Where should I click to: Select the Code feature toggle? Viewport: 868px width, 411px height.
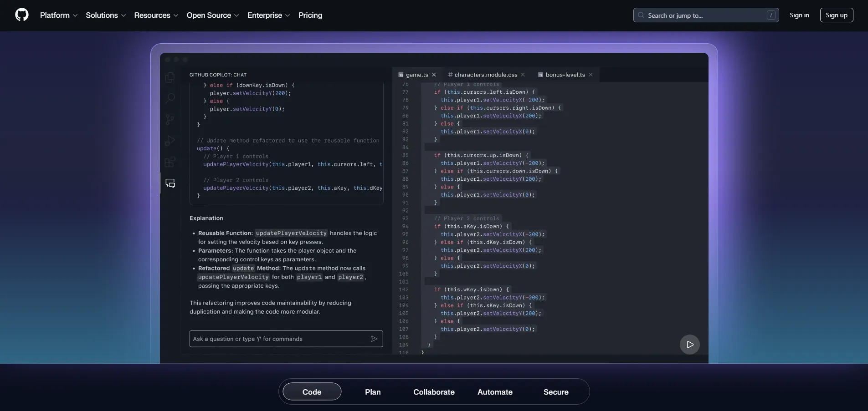312,392
